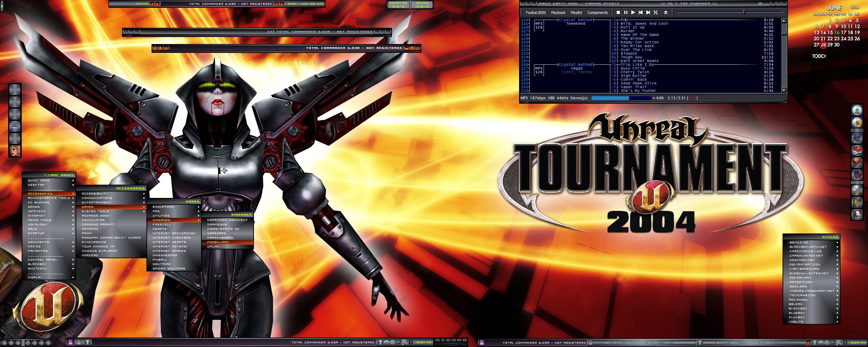Expand the Administrative Tools submenu

pos(48,198)
